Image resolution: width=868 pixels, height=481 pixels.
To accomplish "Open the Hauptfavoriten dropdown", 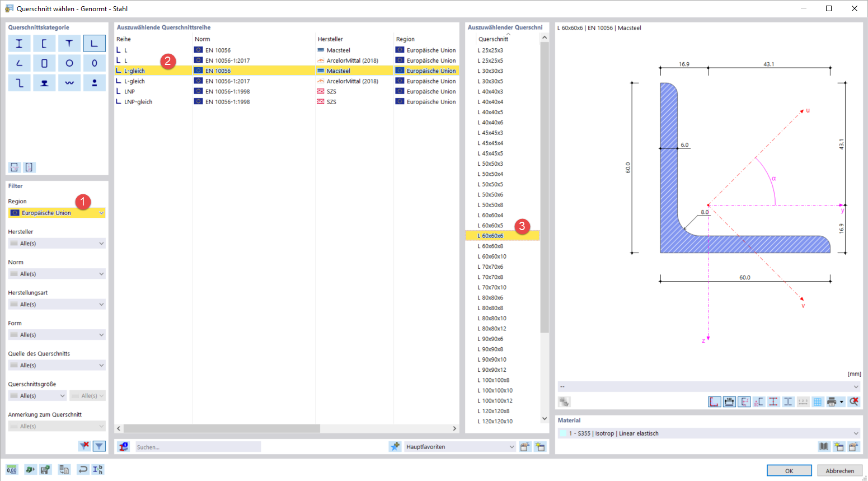I will (459, 447).
